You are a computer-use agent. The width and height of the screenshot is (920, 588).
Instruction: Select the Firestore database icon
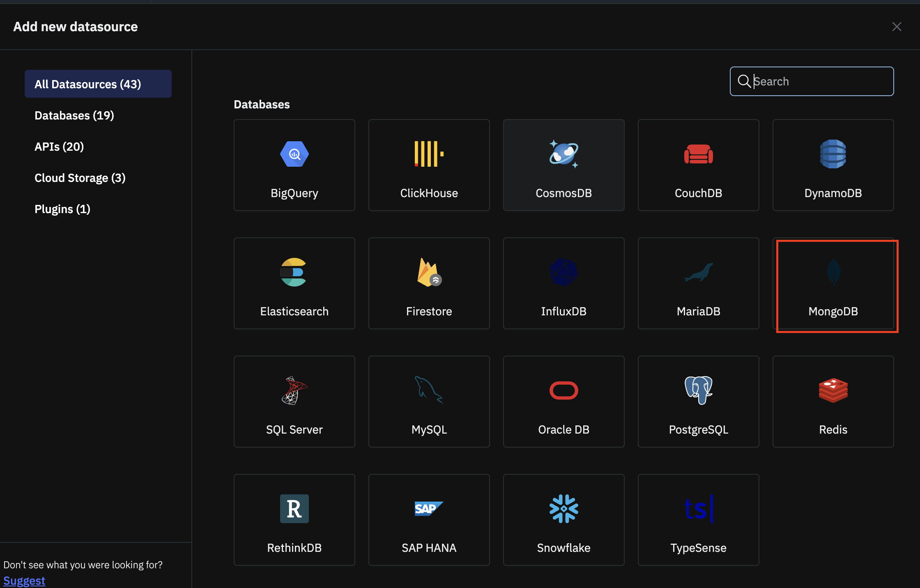[x=429, y=283]
